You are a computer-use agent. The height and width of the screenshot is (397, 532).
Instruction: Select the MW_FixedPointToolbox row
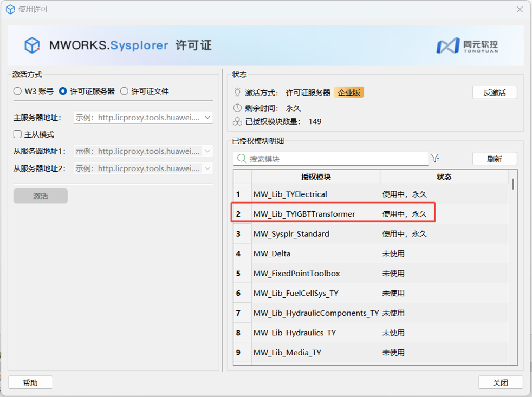[x=371, y=273]
